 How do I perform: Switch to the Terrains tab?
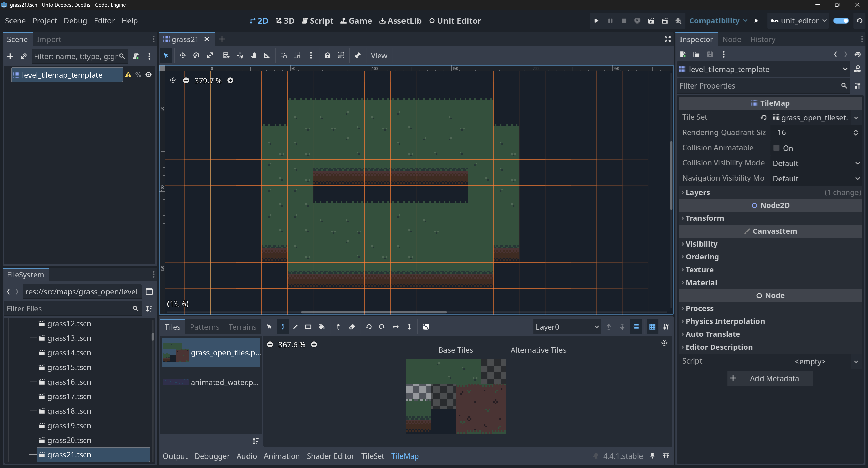[x=242, y=327]
